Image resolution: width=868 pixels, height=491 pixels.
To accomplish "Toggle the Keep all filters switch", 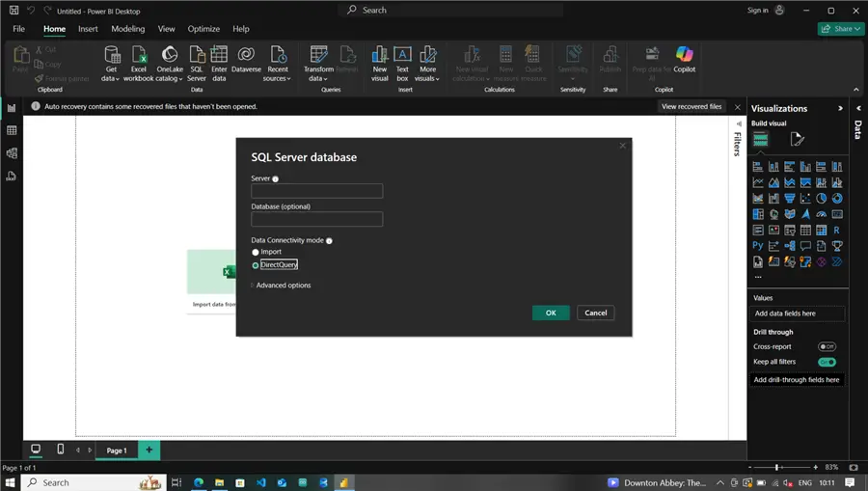I will 827,362.
